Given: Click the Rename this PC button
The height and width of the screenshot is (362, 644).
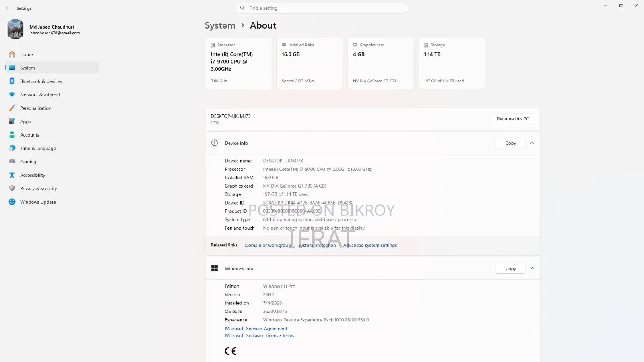Looking at the screenshot, I should coord(513,119).
